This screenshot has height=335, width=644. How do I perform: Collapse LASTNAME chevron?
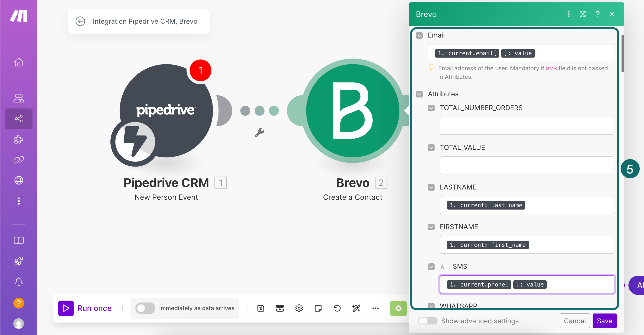[x=431, y=187]
